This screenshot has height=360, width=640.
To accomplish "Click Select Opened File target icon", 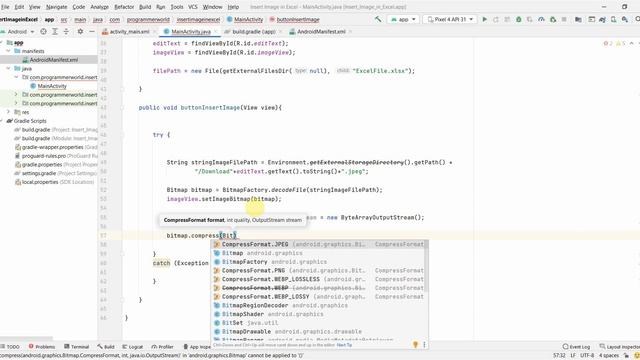I will 43,31.
